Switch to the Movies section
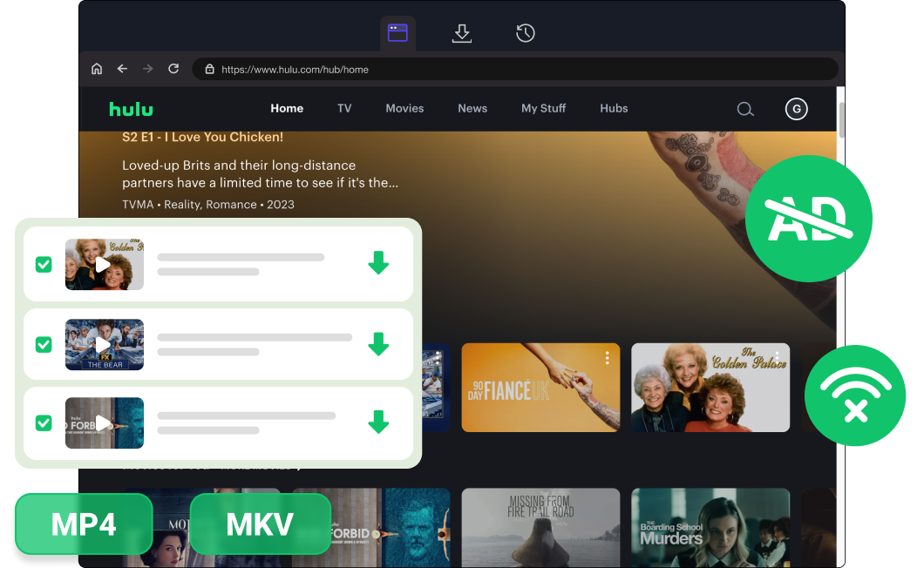924x568 pixels. (x=404, y=109)
